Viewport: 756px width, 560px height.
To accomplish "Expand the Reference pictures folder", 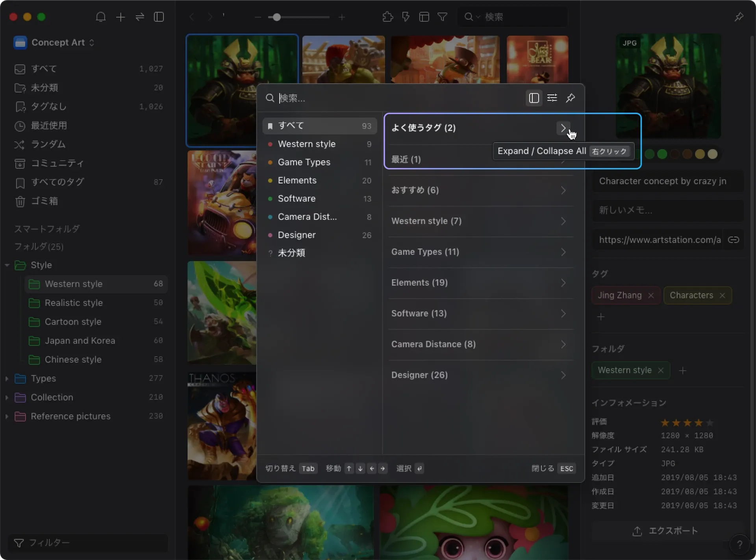I will (7, 416).
